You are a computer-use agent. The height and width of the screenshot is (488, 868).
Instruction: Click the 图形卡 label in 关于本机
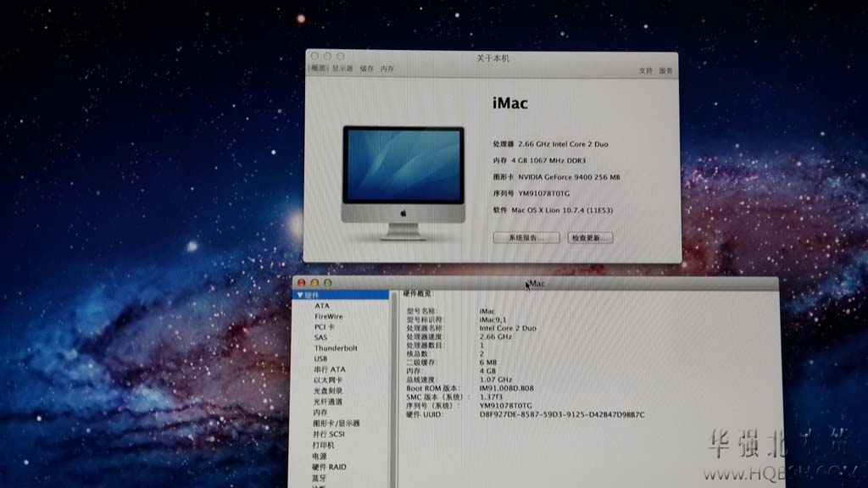[504, 177]
